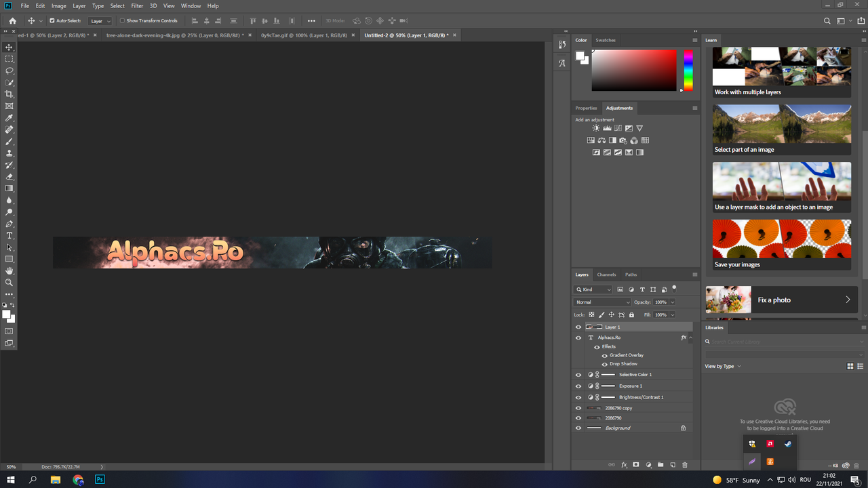This screenshot has width=868, height=488.
Task: Open the Image menu
Action: click(x=59, y=6)
